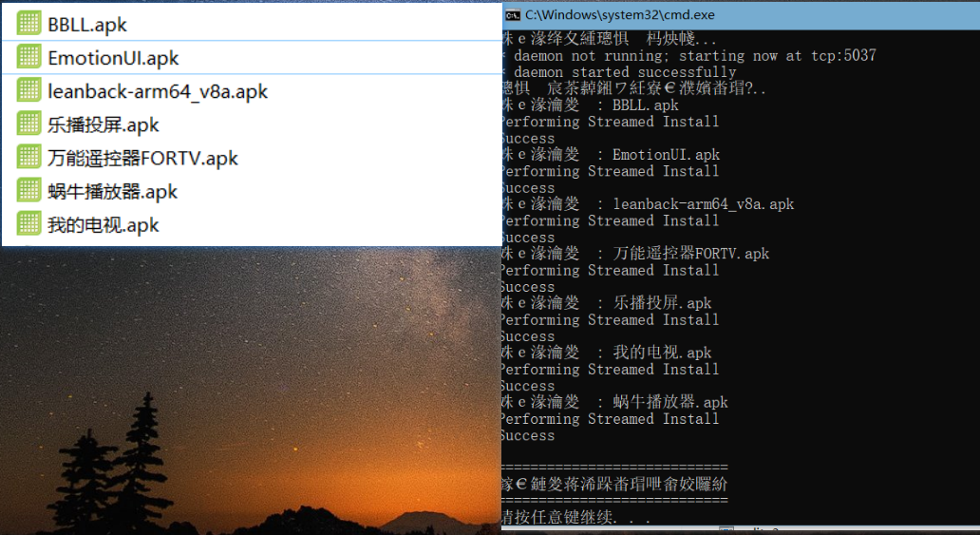This screenshot has width=980, height=535.
Task: Click the ': EmotionUI.apk' line in cmd output
Action: (611, 155)
